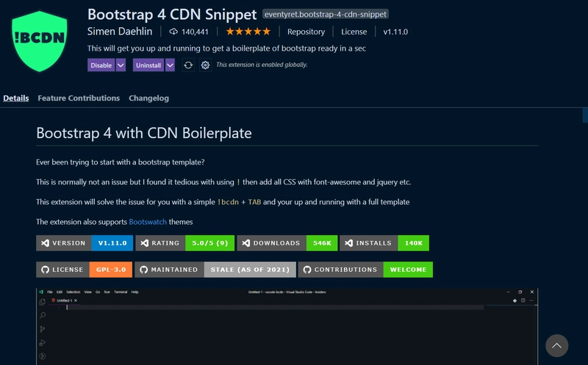Image resolution: width=588 pixels, height=365 pixels.
Task: Click the !BCDN green shield extension logo
Action: click(x=40, y=41)
